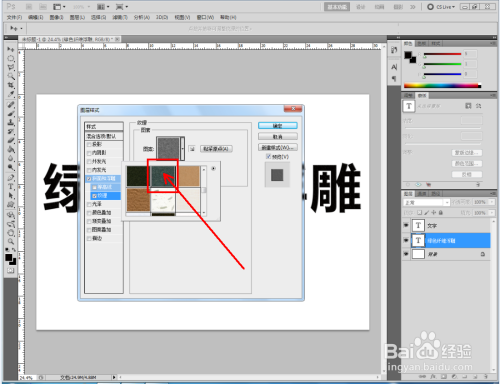Open the CS Live dropdown
The height and width of the screenshot is (384, 500).
(441, 7)
